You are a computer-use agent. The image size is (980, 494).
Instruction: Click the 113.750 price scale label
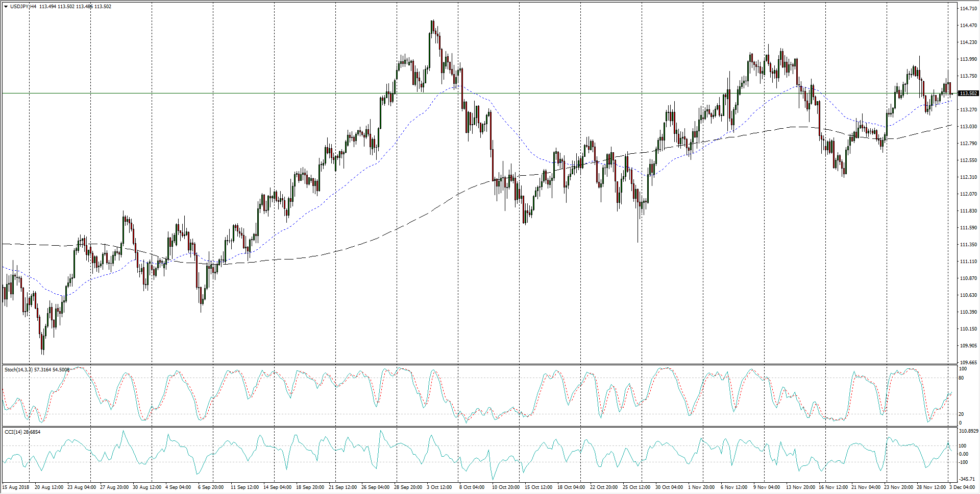(968, 76)
